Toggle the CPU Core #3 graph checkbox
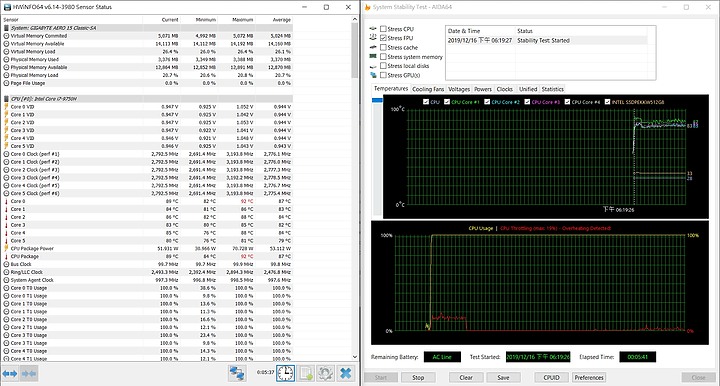720x386 pixels. 527,102
